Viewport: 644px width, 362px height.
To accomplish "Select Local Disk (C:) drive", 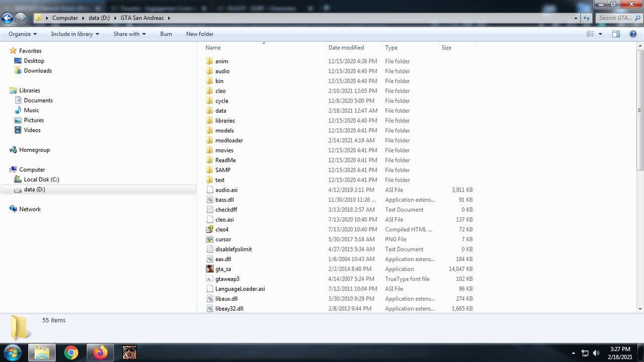I will pos(42,179).
